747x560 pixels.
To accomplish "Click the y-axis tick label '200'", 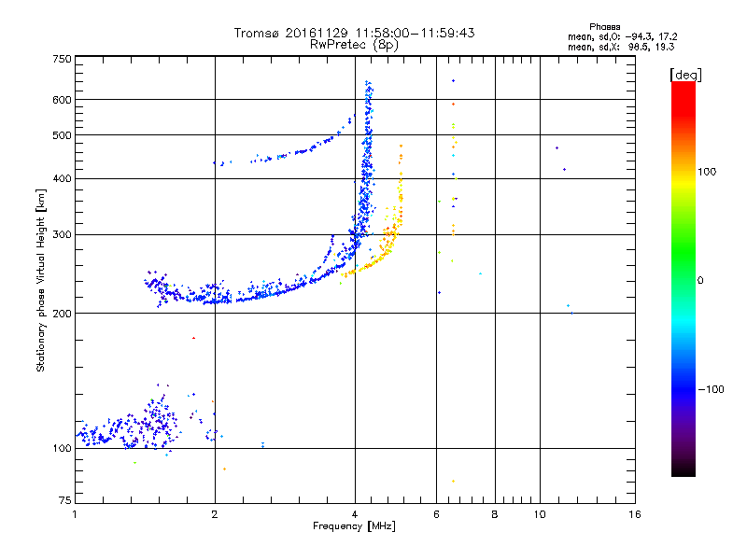I will pyautogui.click(x=62, y=314).
